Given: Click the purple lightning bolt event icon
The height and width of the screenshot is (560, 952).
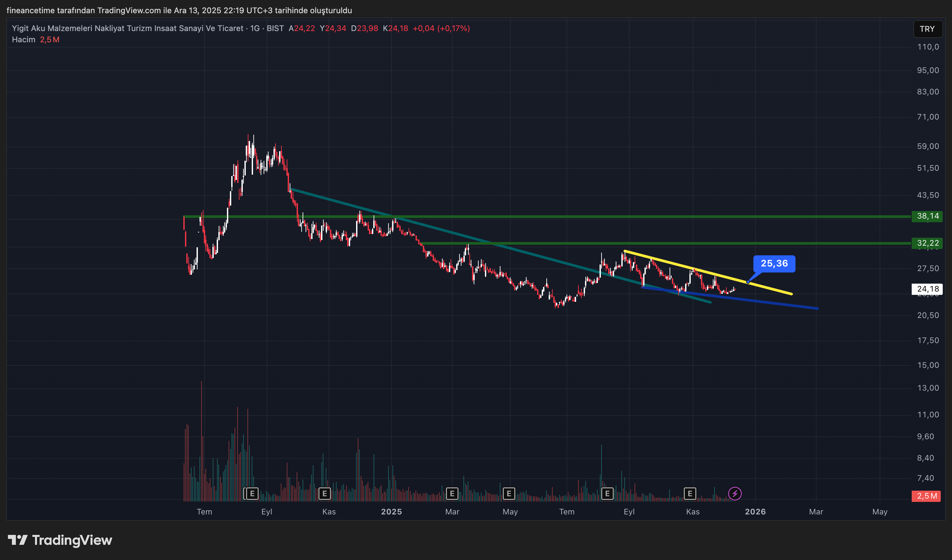Looking at the screenshot, I should [734, 493].
